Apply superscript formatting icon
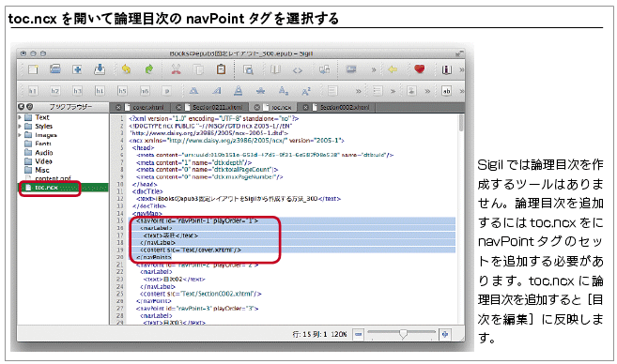Viewport: 617px width, 364px height. tap(306, 91)
